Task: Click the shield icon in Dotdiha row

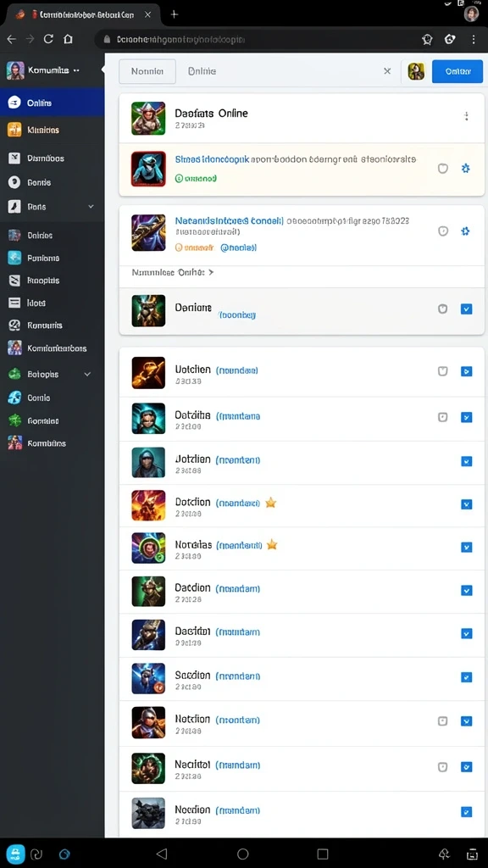Action: [442, 417]
